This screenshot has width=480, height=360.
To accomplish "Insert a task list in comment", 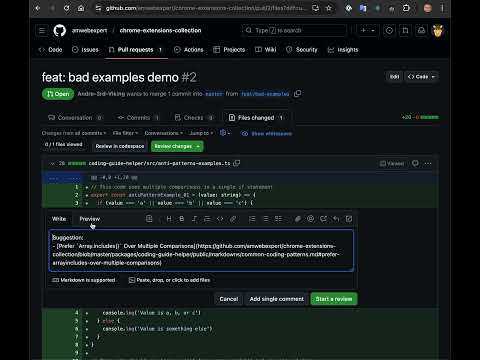I will 278,219.
